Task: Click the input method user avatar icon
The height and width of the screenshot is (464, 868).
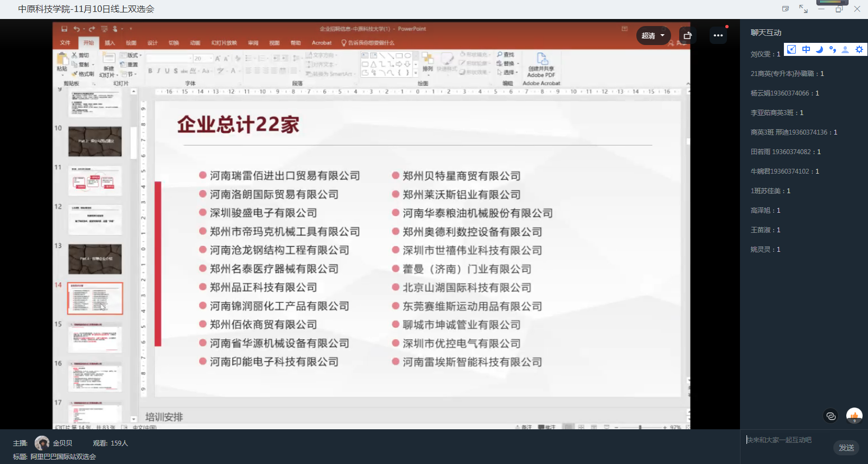Action: (x=845, y=49)
